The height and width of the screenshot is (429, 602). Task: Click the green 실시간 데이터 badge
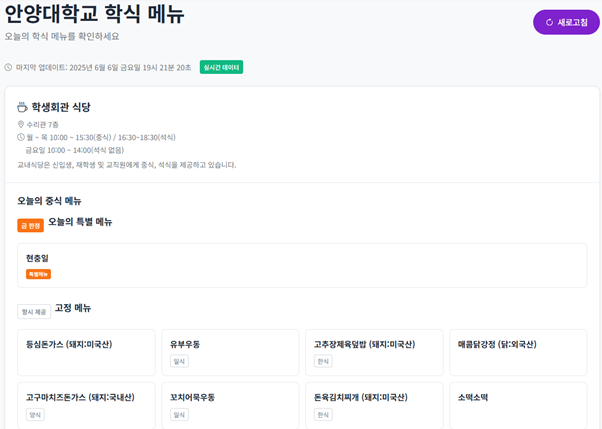[221, 67]
